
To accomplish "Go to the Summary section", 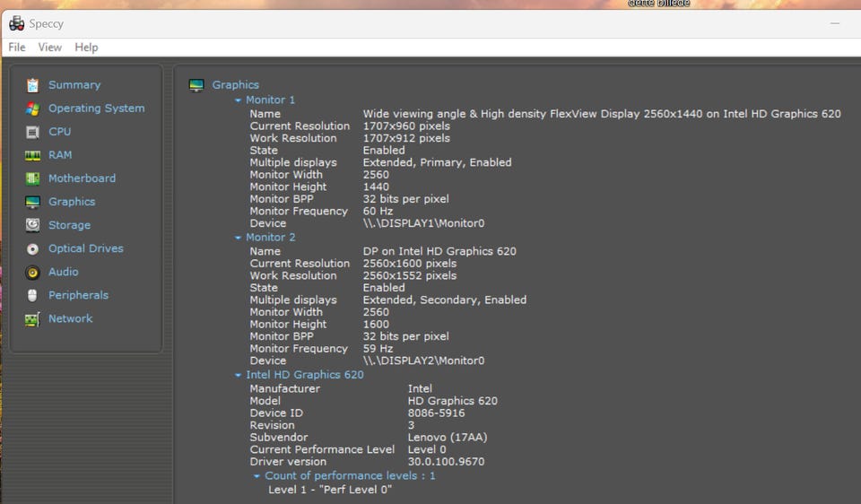I will pyautogui.click(x=74, y=85).
